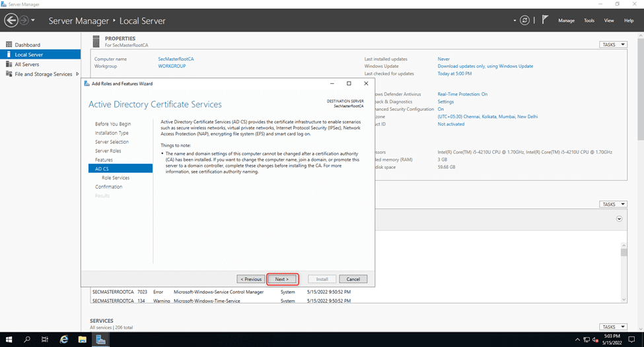Open taskbar Search icon

(x=27, y=340)
